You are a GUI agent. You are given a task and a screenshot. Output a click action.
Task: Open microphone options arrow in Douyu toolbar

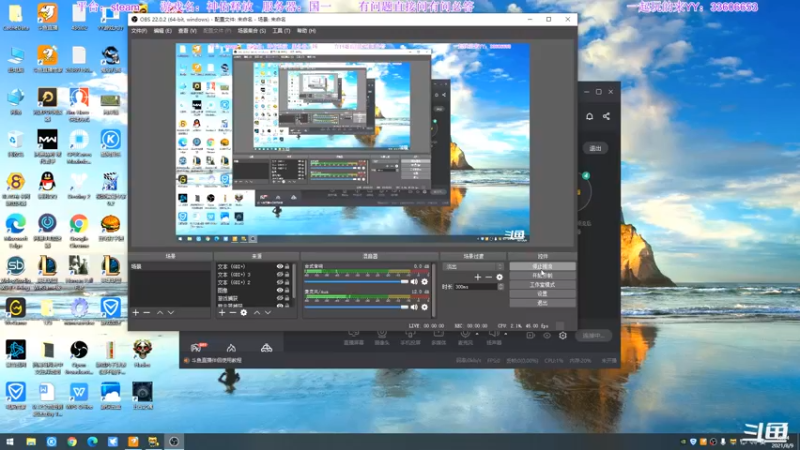tap(477, 334)
